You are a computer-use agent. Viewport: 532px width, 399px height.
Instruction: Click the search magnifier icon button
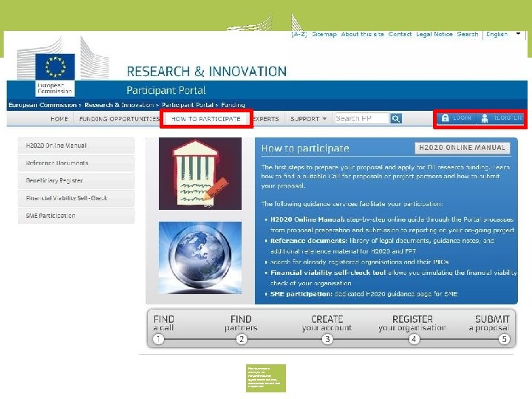tap(395, 118)
